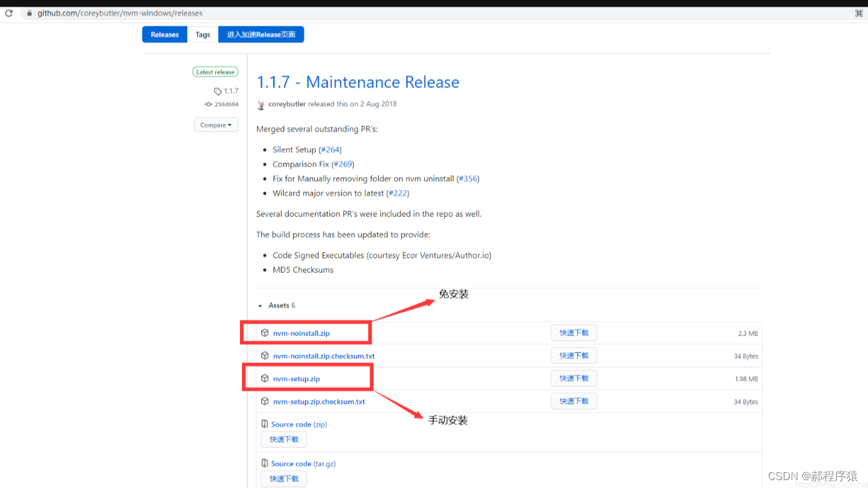Open the 1.1.7 tag link

click(231, 91)
